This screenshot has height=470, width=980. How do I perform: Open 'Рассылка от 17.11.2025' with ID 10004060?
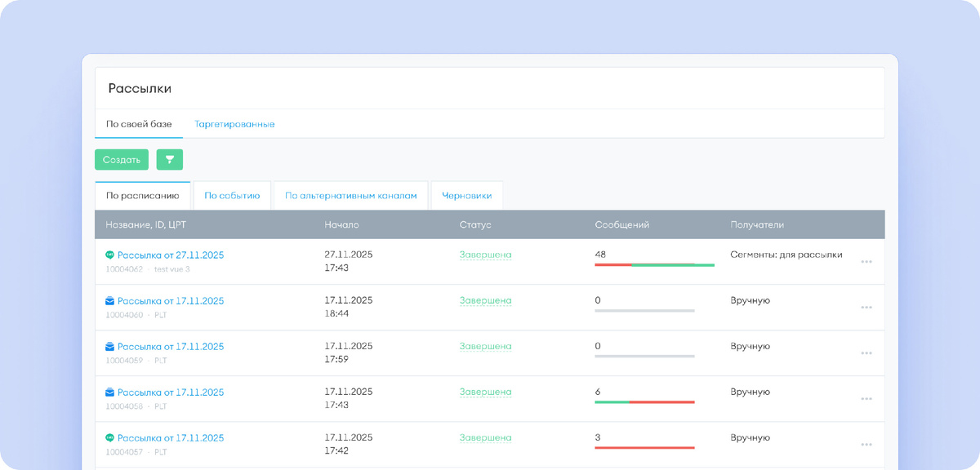(x=171, y=301)
